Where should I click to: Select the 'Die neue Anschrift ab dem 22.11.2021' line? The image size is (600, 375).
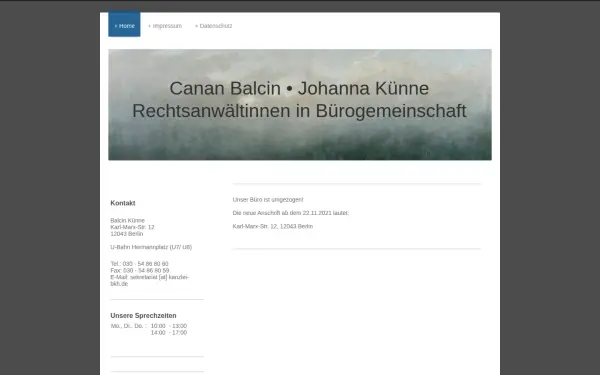[x=291, y=213]
